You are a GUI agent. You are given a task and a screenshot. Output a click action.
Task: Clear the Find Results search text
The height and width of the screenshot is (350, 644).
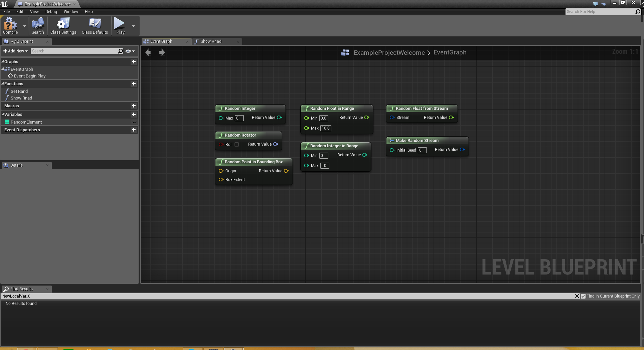(x=577, y=296)
